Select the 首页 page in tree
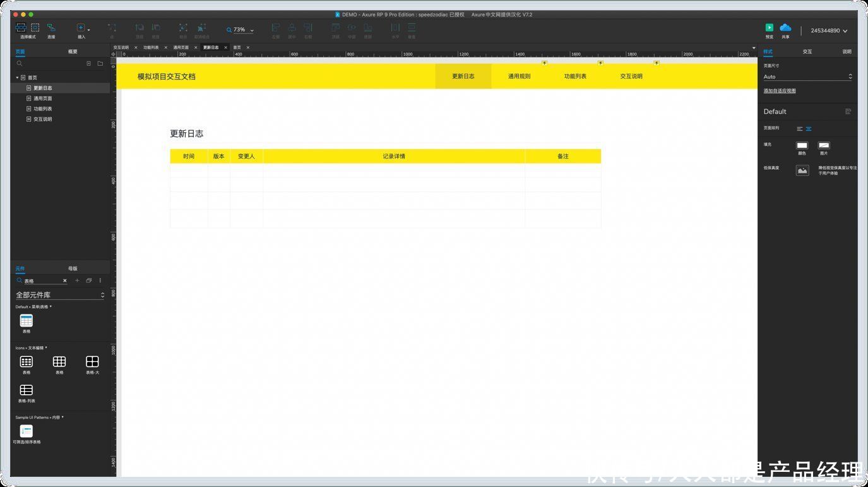The height and width of the screenshot is (487, 868). click(32, 78)
